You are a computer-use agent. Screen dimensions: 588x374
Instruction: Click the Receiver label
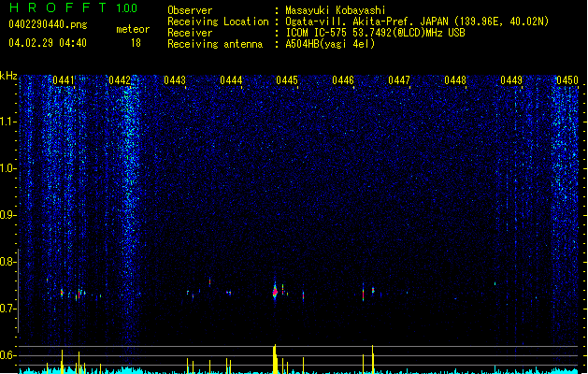coord(190,33)
